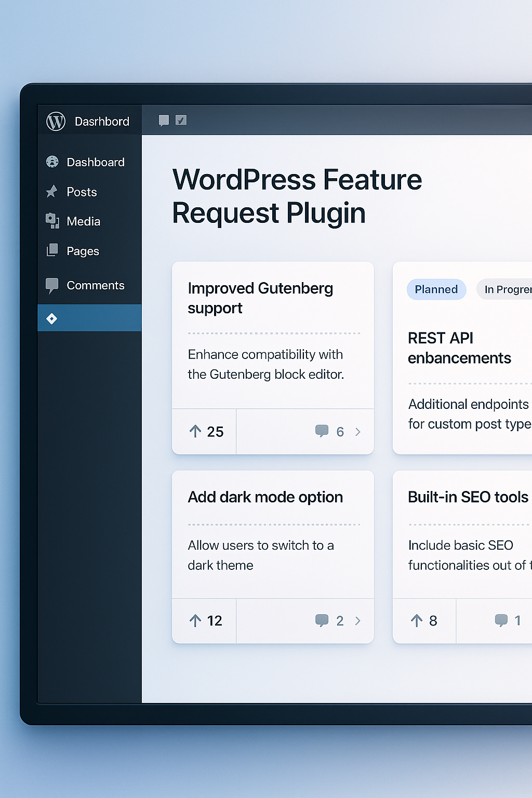Click the WordPress logo icon
532x798 pixels.
(56, 122)
